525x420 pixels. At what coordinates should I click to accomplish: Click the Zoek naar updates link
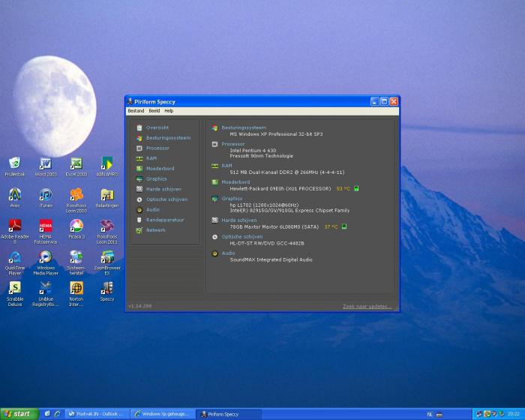pyautogui.click(x=367, y=307)
